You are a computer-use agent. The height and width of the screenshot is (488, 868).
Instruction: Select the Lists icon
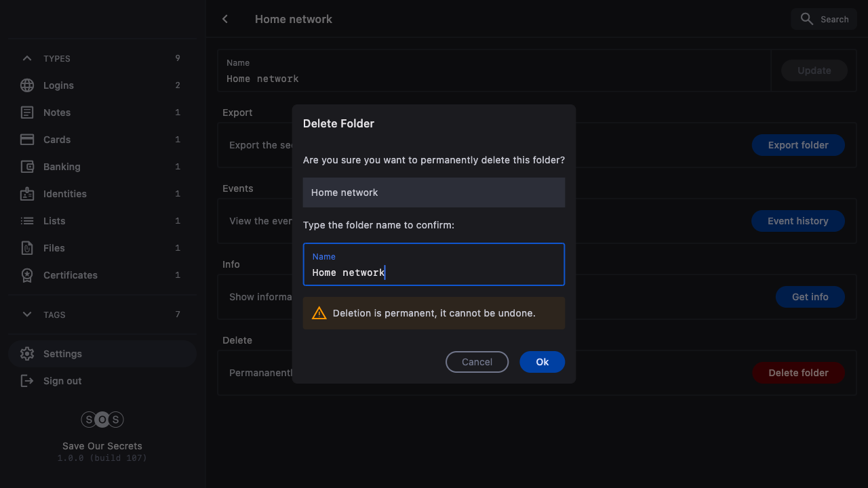pos(27,221)
